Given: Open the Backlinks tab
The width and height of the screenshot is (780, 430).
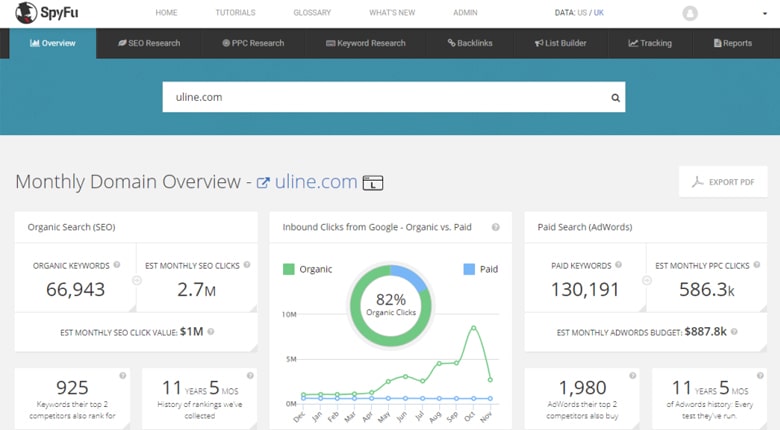Looking at the screenshot, I should (x=470, y=43).
